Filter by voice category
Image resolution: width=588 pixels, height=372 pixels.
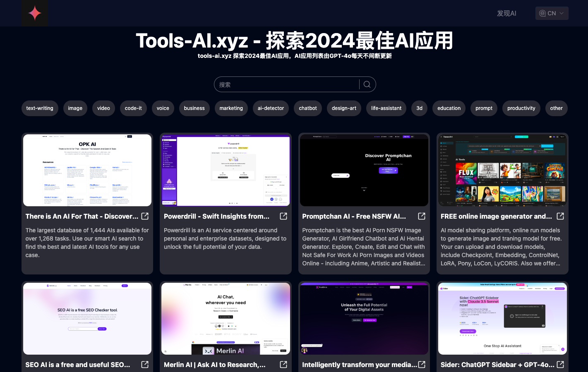163,108
